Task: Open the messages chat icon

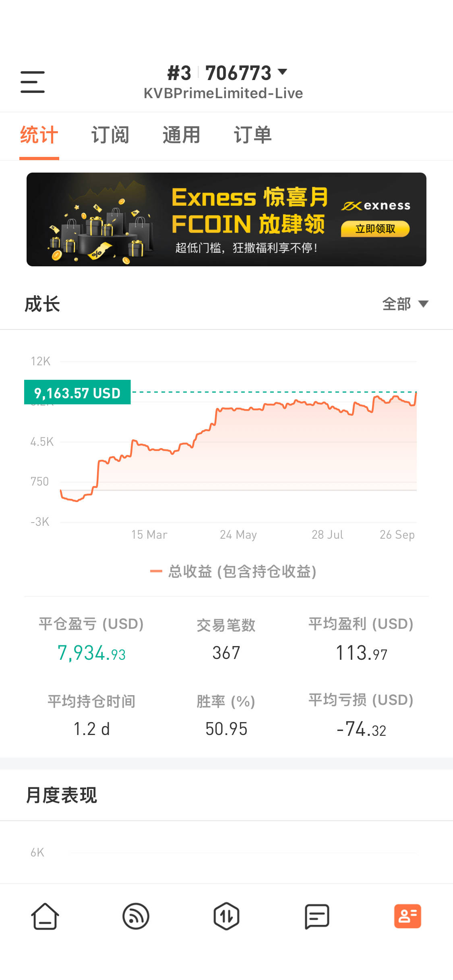Action: tap(317, 916)
